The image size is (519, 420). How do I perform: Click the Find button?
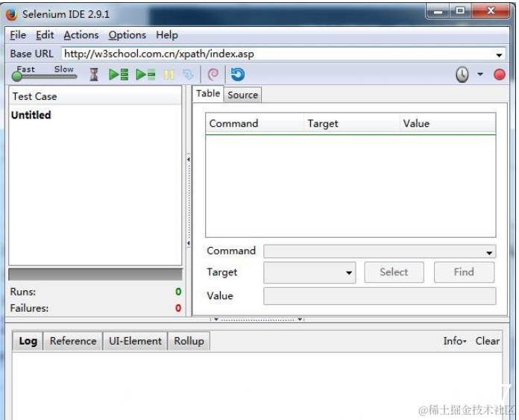(464, 272)
